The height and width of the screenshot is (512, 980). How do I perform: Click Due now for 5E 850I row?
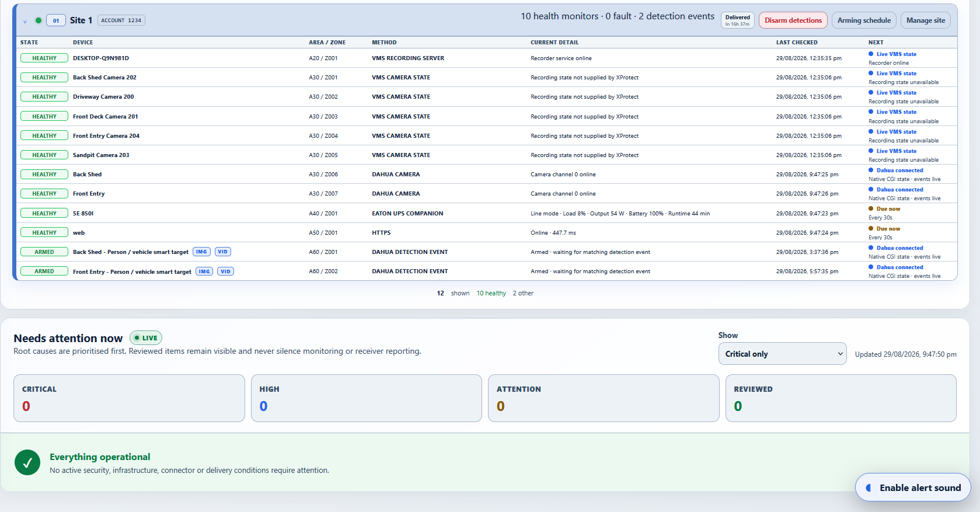pos(884,208)
